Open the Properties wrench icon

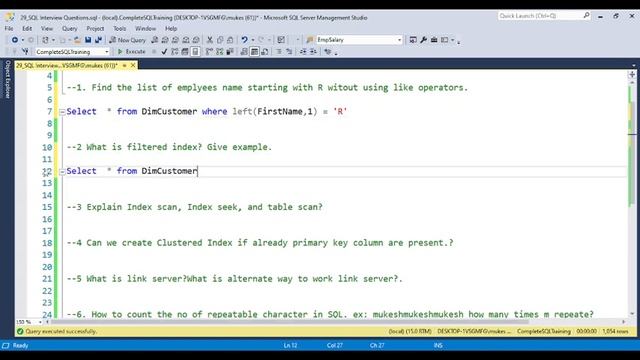(423, 40)
